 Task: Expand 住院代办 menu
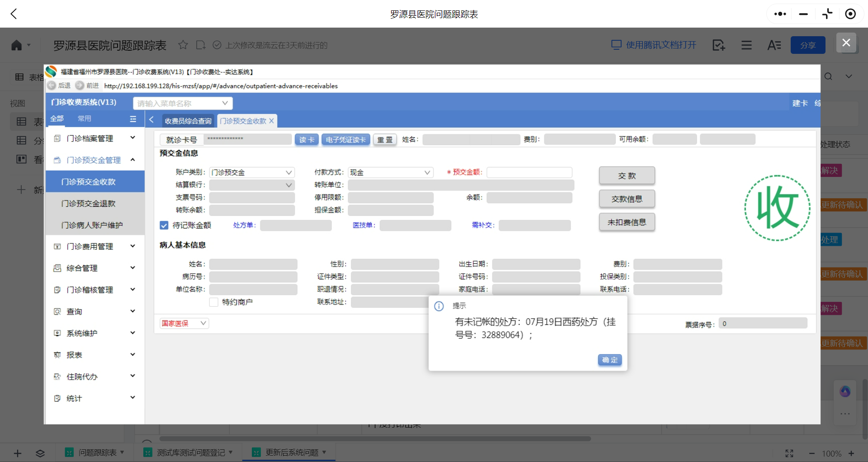pyautogui.click(x=95, y=376)
